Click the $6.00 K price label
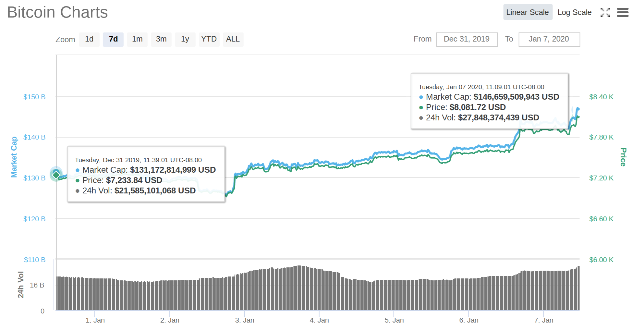The width and height of the screenshot is (644, 331). click(x=601, y=260)
